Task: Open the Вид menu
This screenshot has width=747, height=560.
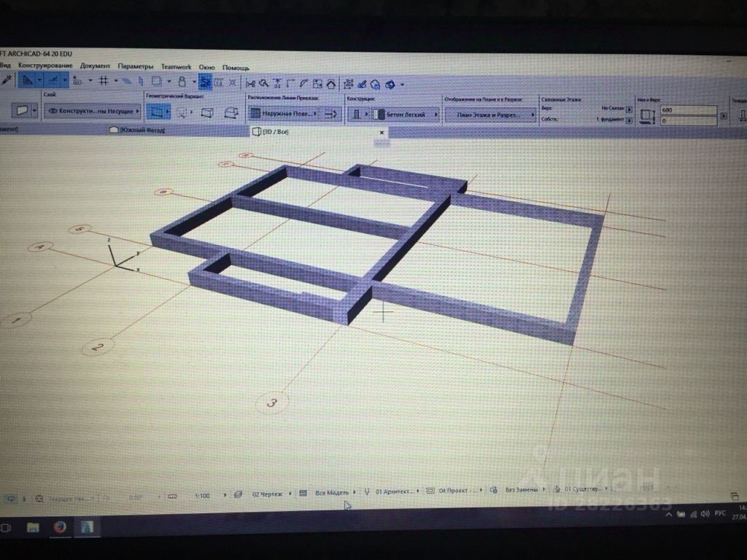Action: click(x=5, y=65)
